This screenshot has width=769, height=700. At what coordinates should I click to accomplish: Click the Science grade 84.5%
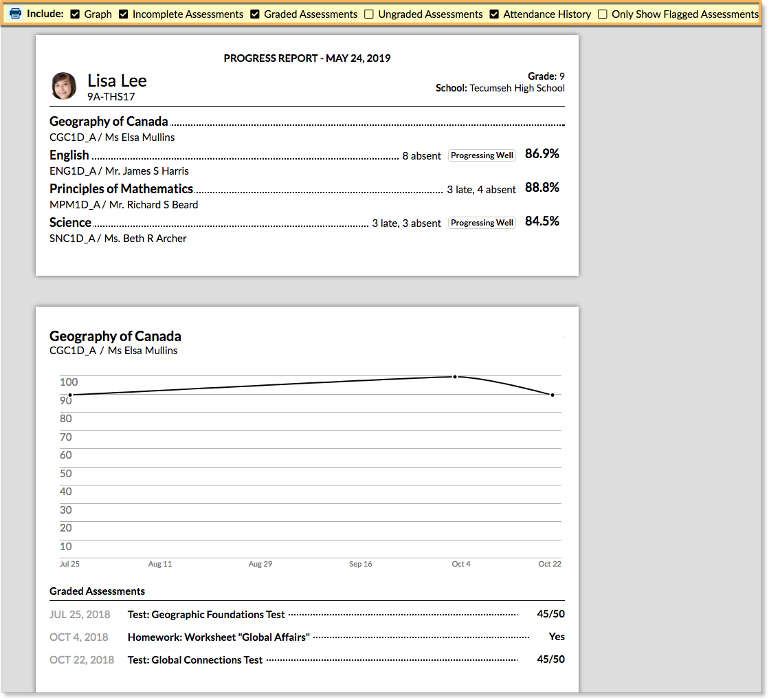pyautogui.click(x=542, y=221)
